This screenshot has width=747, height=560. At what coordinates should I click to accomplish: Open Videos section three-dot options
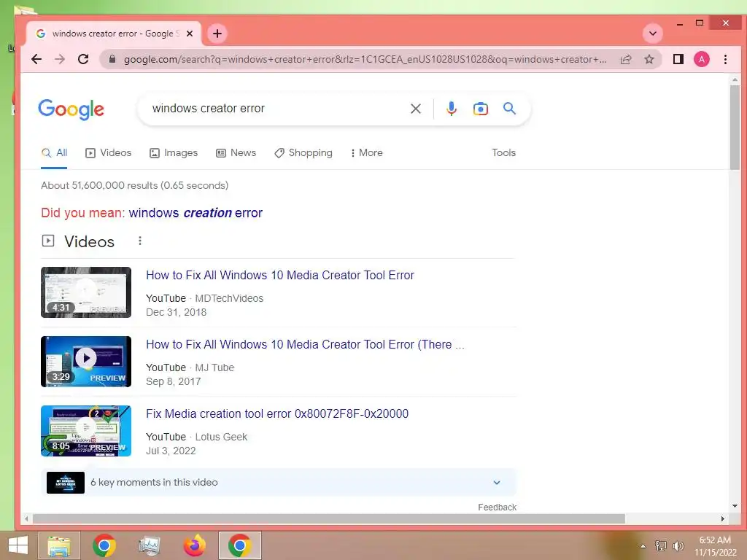tap(139, 241)
